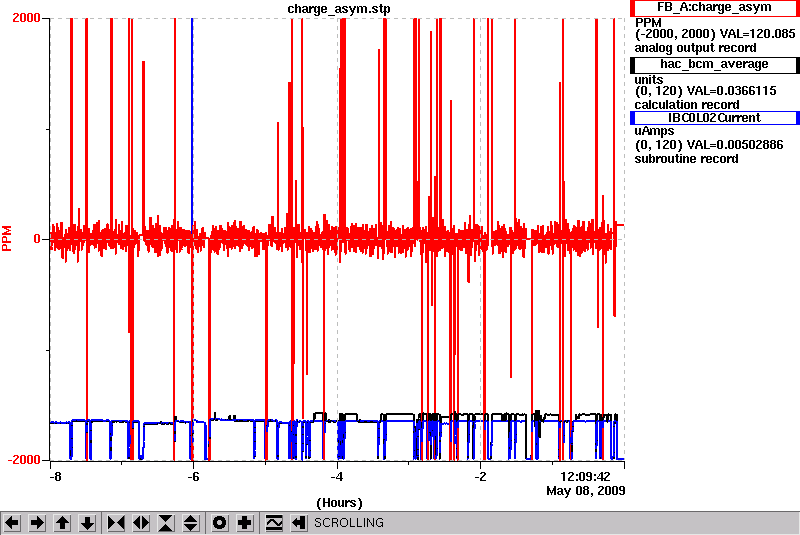Click the charge_asym.stp plot title
This screenshot has height=535, width=800.
tap(339, 9)
